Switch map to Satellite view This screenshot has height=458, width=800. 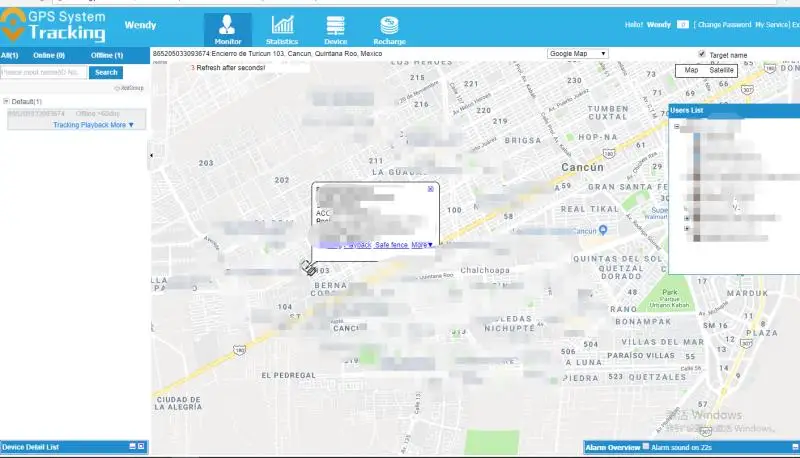pos(721,70)
